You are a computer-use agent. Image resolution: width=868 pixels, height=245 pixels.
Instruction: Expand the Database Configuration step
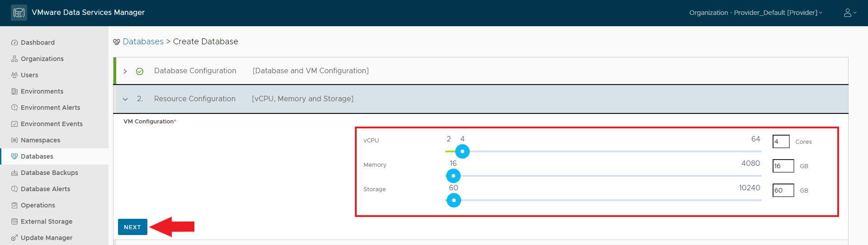point(125,71)
